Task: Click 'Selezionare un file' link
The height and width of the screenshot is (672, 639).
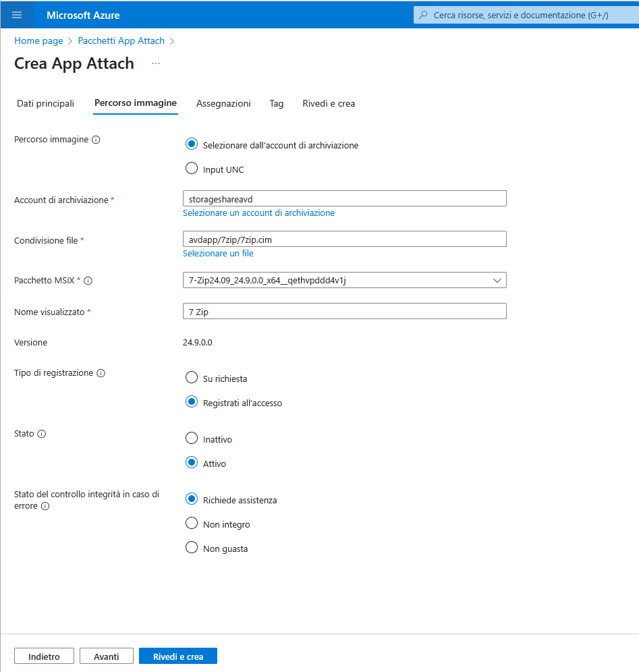Action: click(x=218, y=254)
